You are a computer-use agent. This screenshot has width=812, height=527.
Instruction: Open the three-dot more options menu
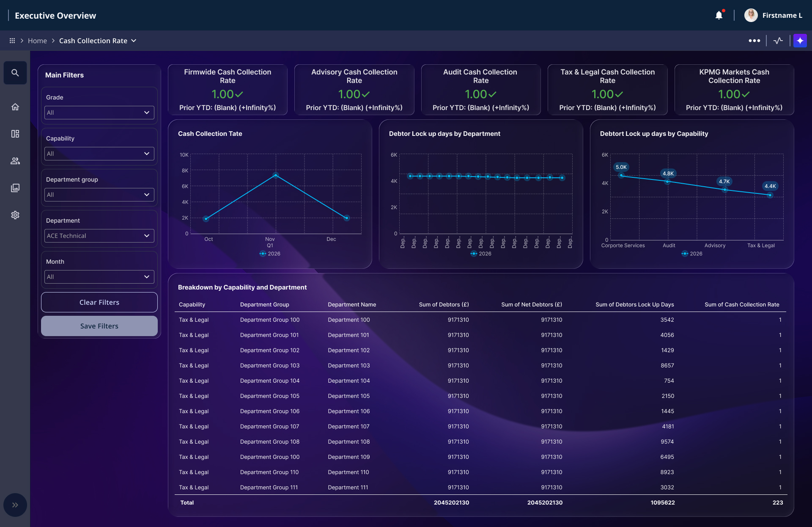[754, 41]
